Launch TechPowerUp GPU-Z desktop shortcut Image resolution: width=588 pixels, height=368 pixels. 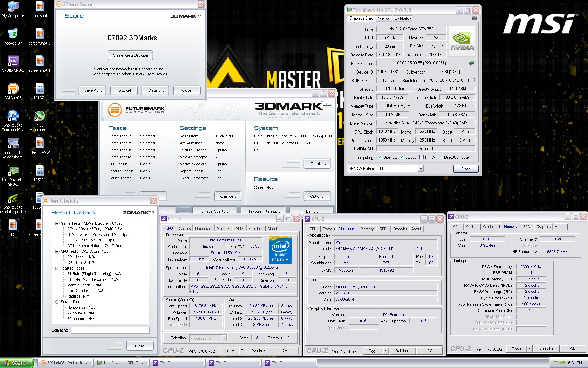point(13,176)
